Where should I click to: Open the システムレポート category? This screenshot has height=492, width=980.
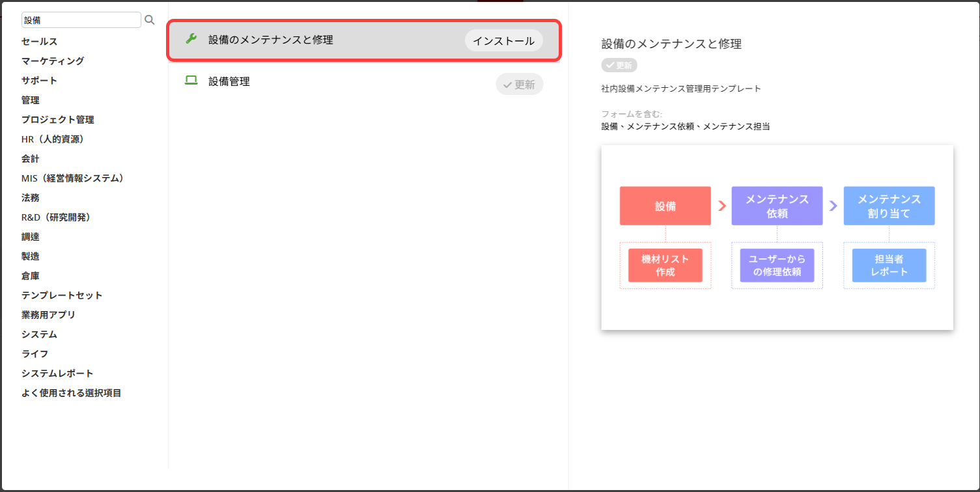pos(57,374)
